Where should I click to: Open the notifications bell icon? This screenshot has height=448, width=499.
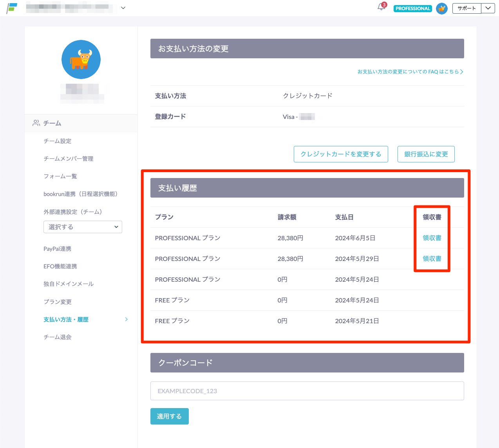click(381, 7)
